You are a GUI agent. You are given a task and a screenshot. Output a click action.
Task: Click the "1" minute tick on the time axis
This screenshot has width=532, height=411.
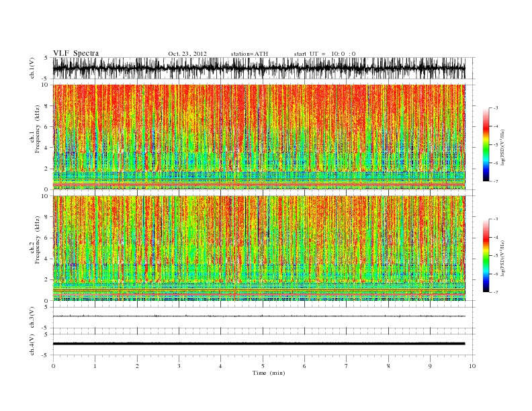click(x=95, y=366)
